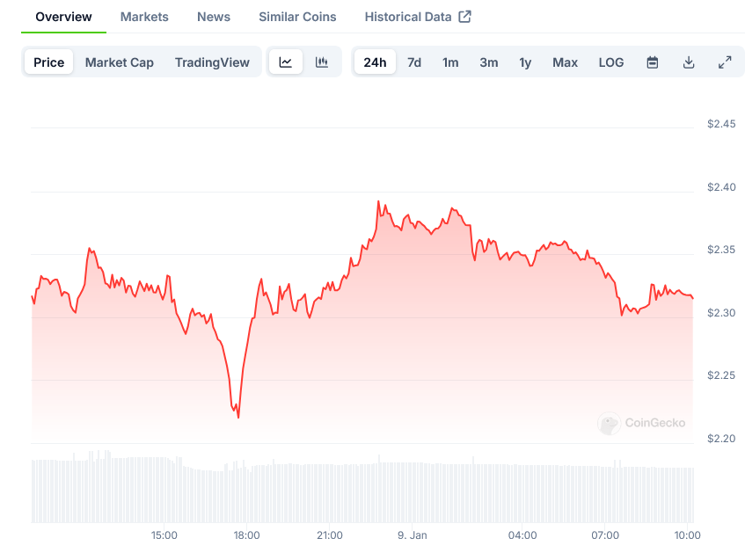Switch to line chart view icon

pyautogui.click(x=286, y=62)
